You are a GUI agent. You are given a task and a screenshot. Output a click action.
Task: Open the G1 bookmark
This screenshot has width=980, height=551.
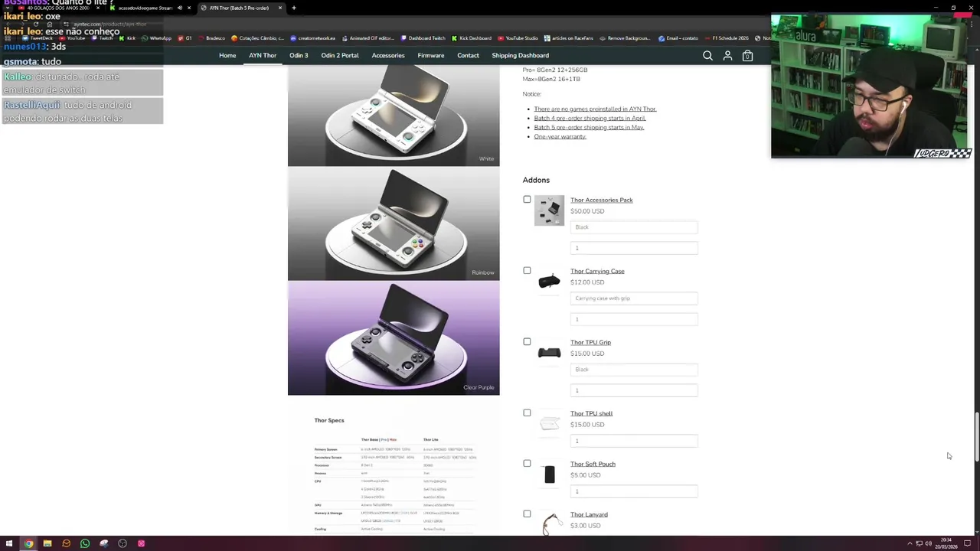tap(185, 38)
